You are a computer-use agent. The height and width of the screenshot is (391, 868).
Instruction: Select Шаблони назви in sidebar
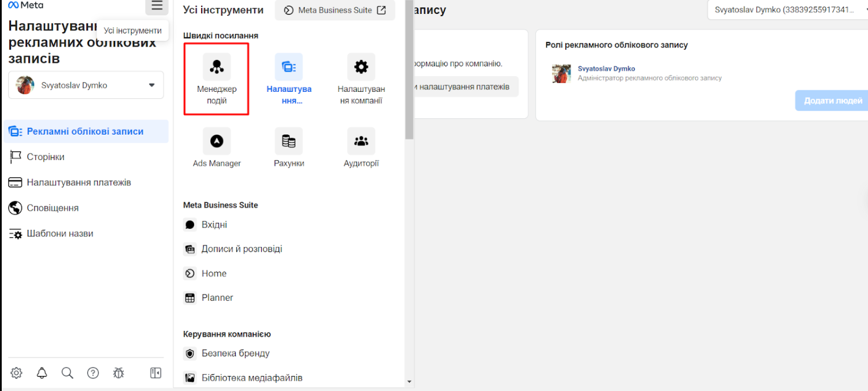point(86,234)
